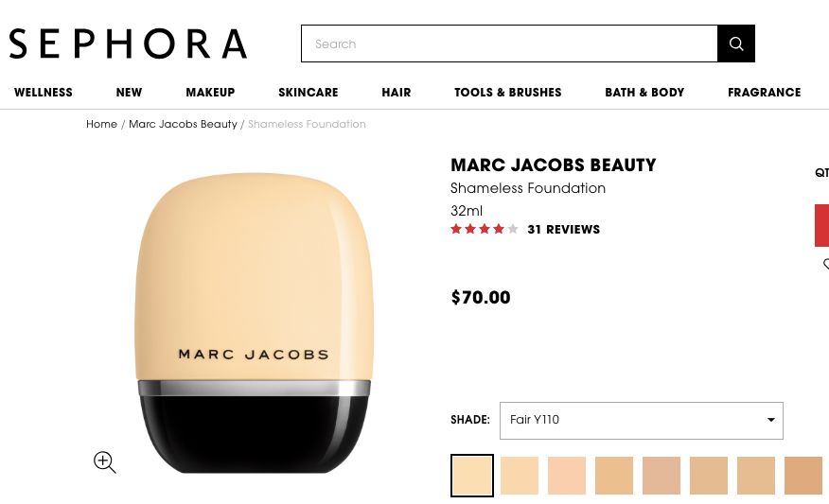Open the Skincare menu
The image size is (829, 504).
click(x=309, y=93)
